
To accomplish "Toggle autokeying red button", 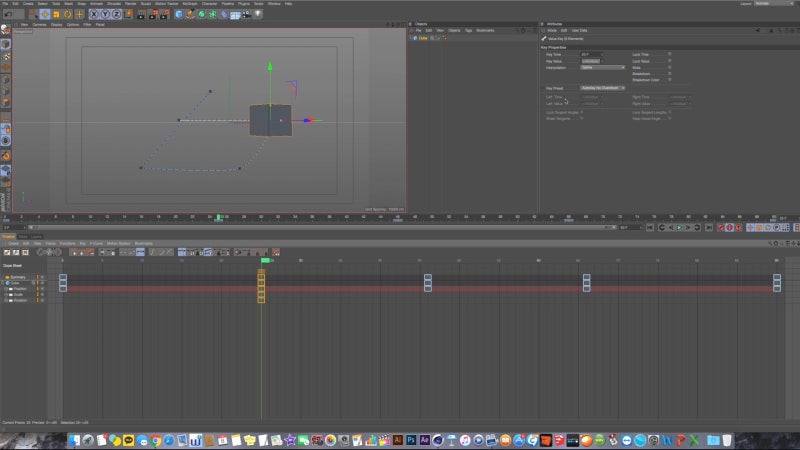I will [729, 228].
